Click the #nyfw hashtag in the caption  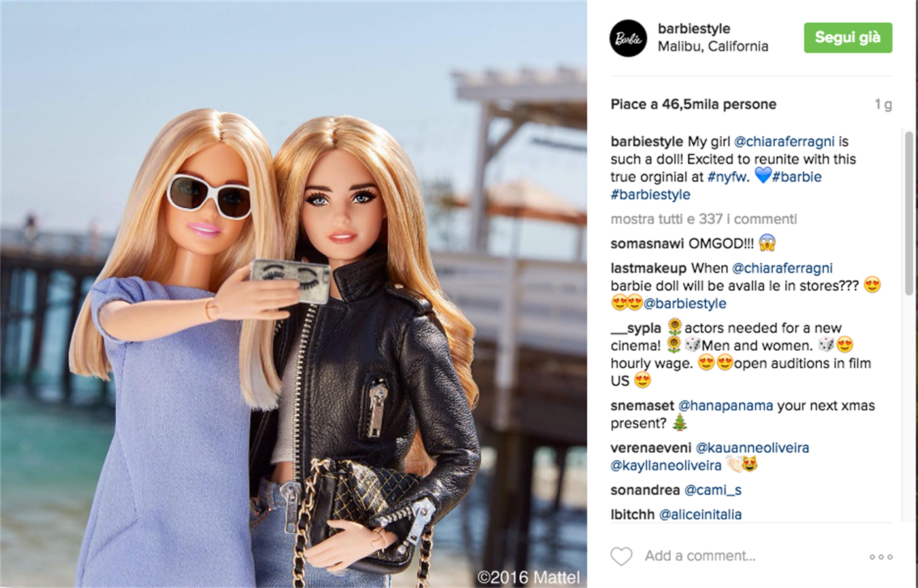coord(728,177)
